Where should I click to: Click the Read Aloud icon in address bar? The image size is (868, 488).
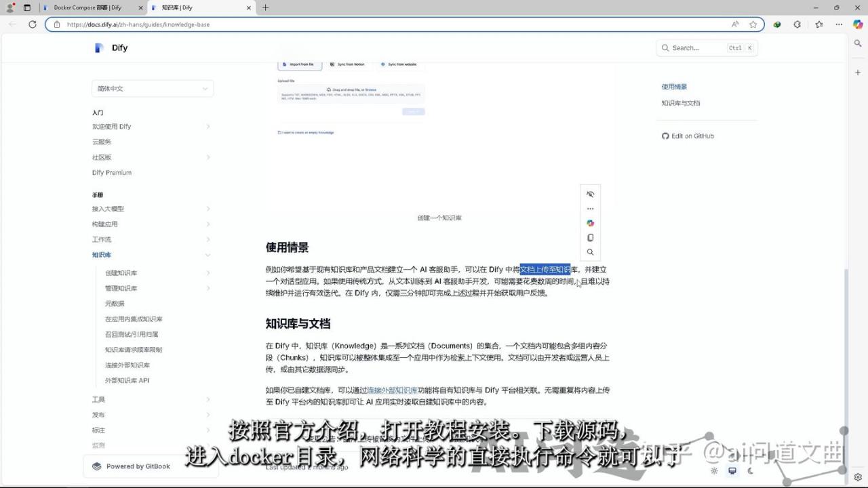pyautogui.click(x=735, y=24)
